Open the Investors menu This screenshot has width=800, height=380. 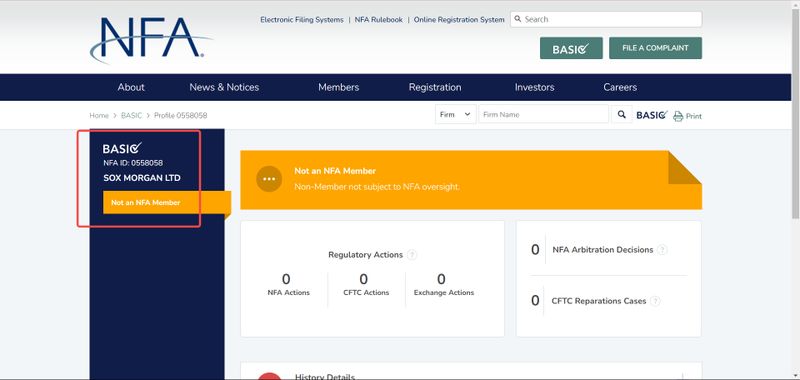click(x=534, y=87)
